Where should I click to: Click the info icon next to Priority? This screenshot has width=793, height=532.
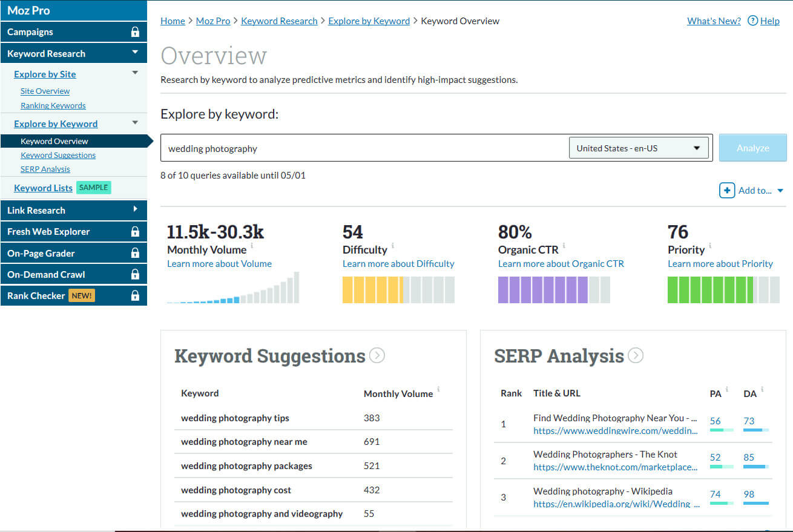click(710, 246)
